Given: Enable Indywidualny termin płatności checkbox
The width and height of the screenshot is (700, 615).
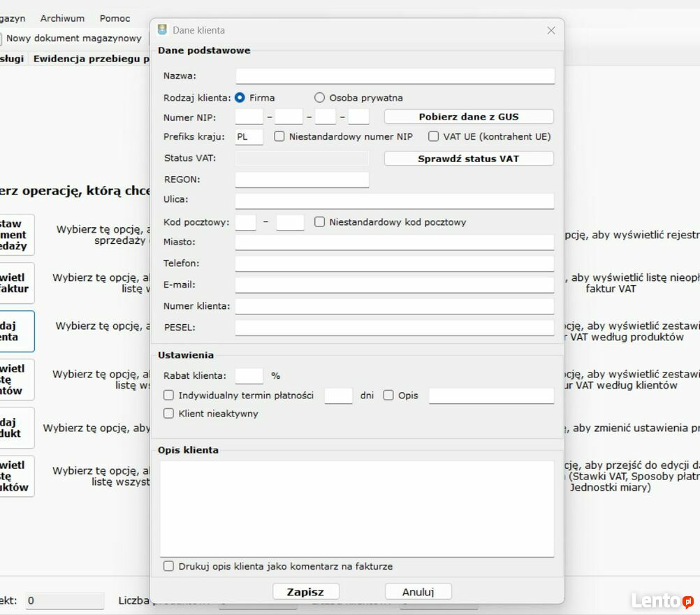Looking at the screenshot, I should [168, 396].
